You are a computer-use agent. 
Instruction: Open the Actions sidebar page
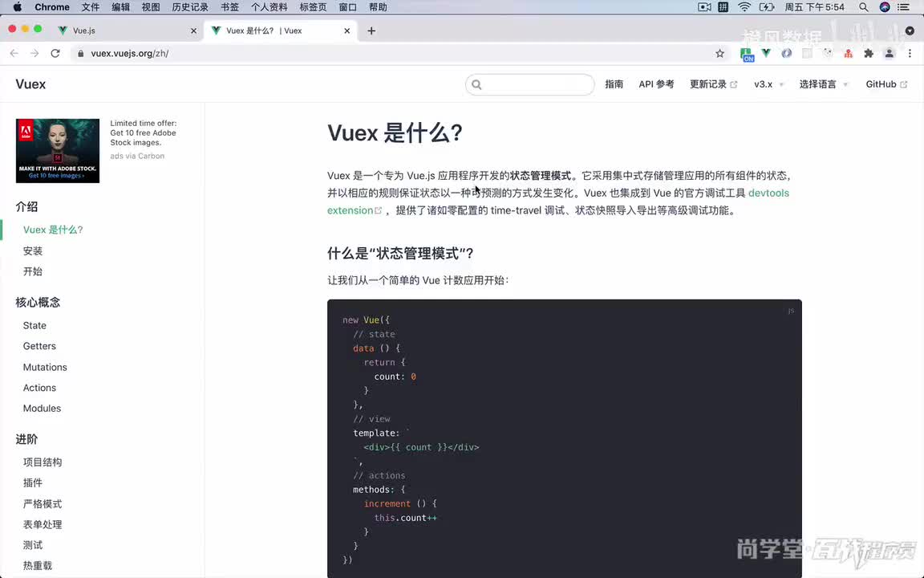(39, 388)
